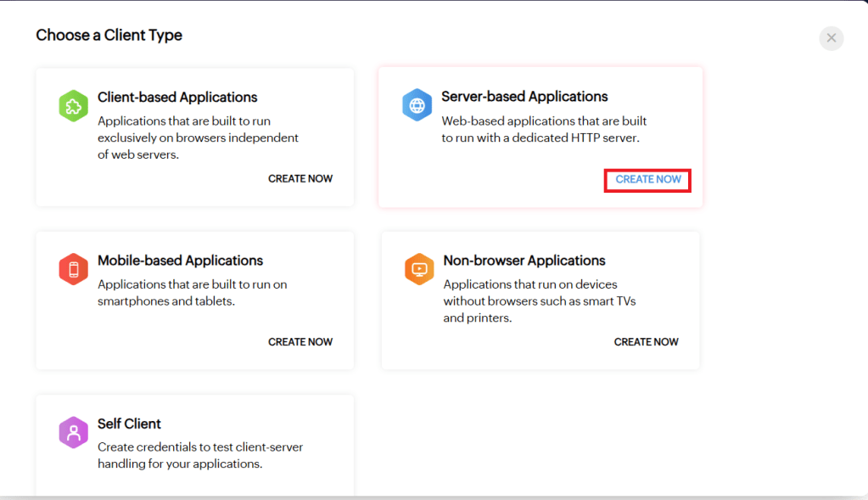
Task: Click the Self Client description text
Action: [x=200, y=455]
